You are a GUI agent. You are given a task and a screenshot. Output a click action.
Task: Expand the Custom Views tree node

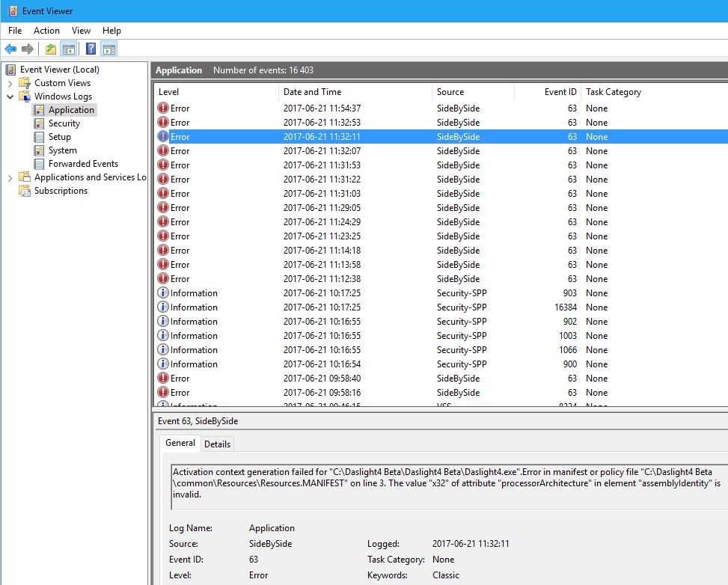click(10, 84)
